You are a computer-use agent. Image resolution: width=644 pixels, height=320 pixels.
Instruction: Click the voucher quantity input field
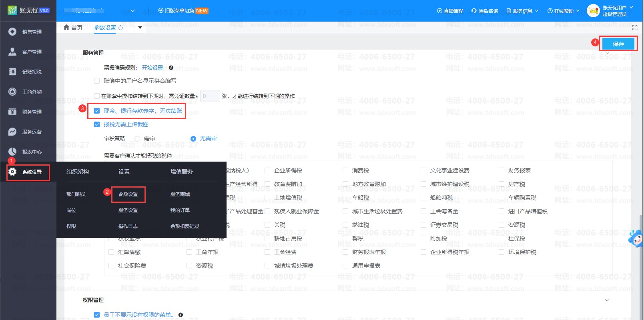tap(210, 96)
